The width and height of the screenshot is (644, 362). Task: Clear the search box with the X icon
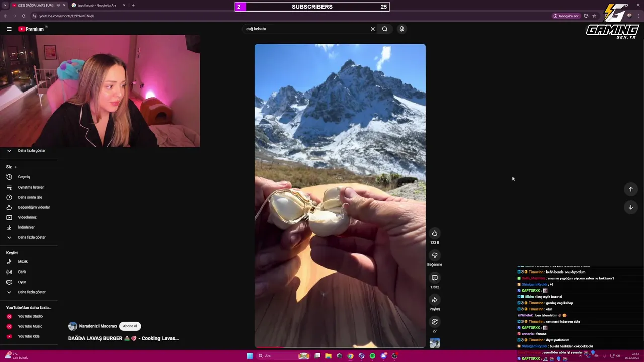[373, 29]
